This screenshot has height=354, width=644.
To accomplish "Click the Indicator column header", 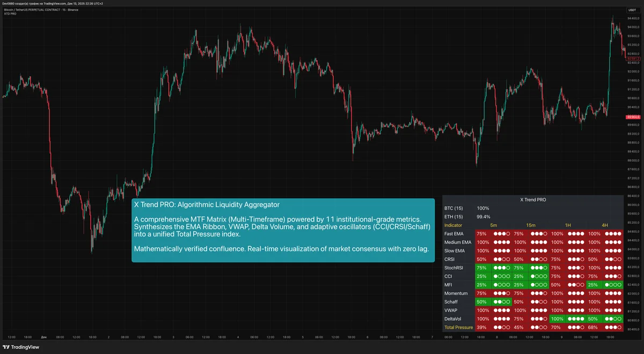I will point(453,225).
